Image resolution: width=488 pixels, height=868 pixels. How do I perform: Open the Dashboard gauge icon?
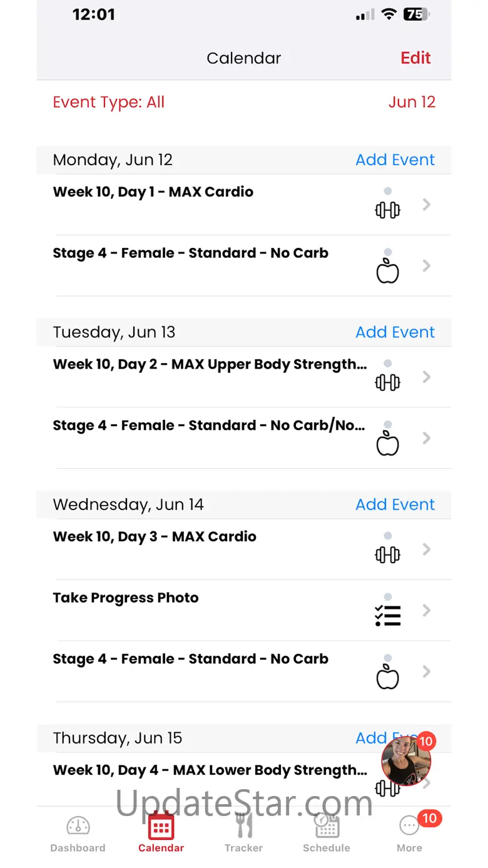(78, 826)
